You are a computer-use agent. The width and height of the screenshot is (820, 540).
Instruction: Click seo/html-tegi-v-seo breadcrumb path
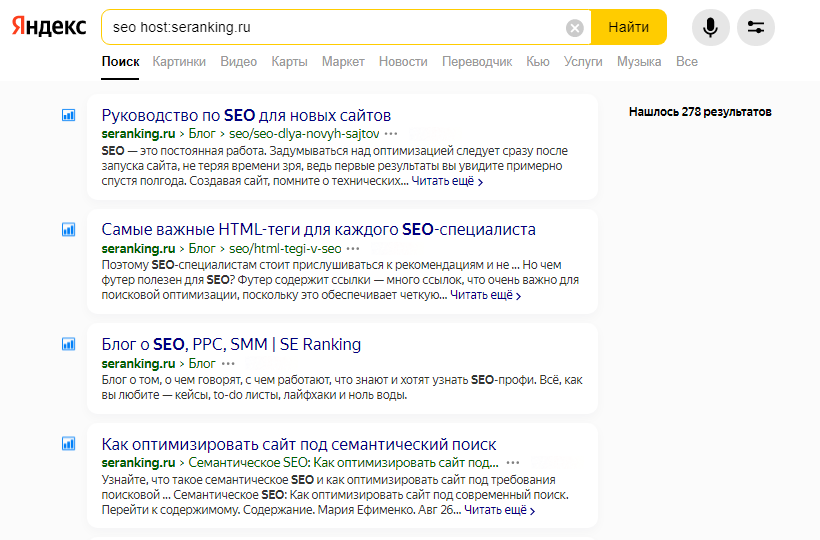[285, 249]
